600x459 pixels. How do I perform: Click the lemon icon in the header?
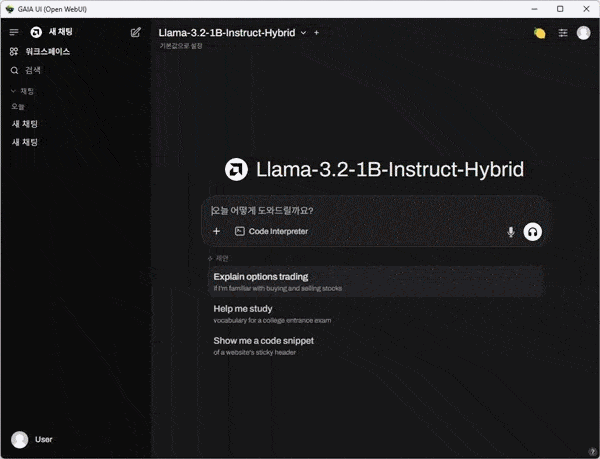[x=540, y=33]
